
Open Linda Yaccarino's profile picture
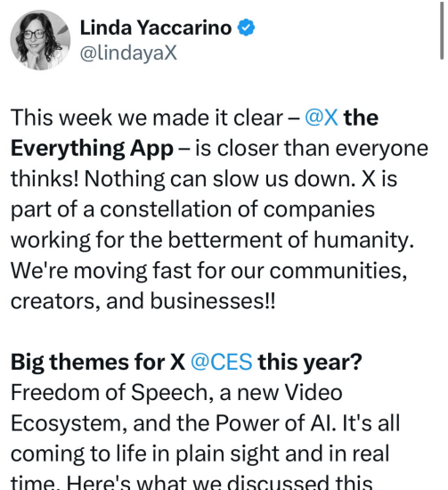coord(40,40)
